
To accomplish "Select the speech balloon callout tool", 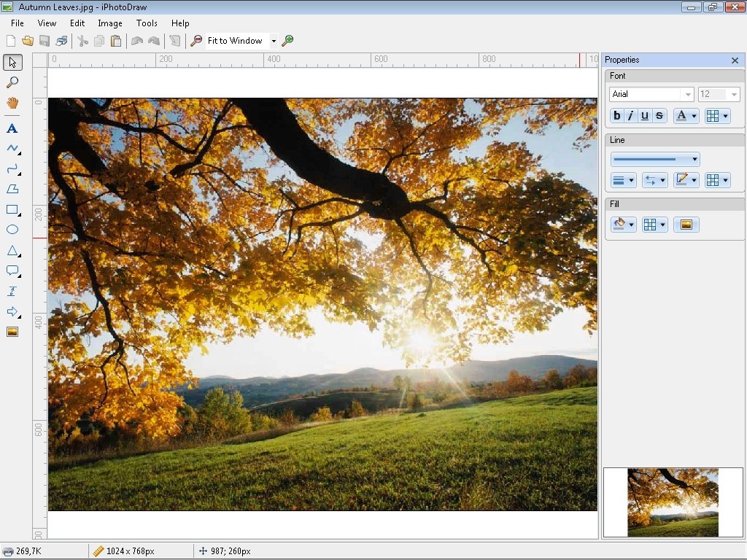I will 13,271.
